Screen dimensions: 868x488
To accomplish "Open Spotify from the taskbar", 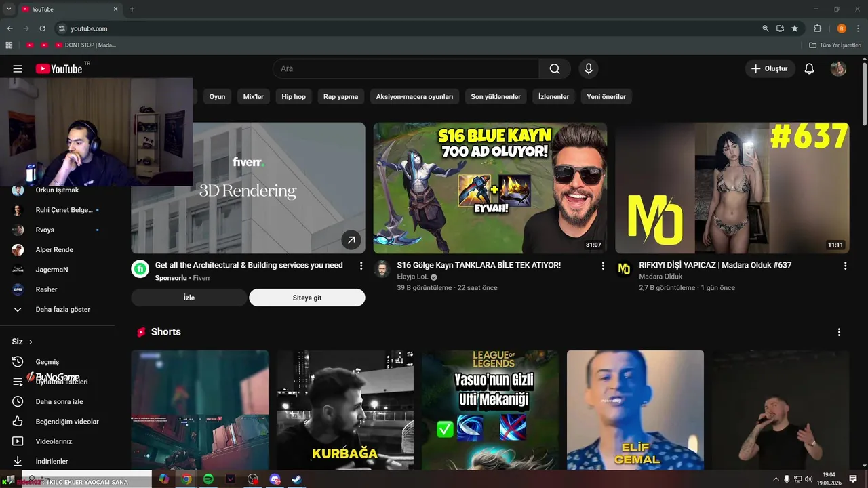I will point(208,479).
